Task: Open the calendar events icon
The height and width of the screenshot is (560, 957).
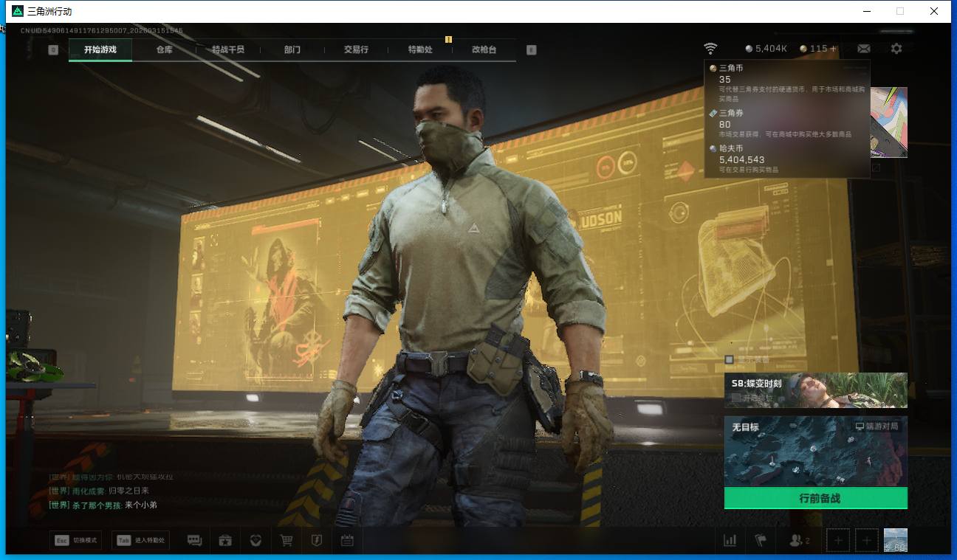Action: click(x=347, y=540)
